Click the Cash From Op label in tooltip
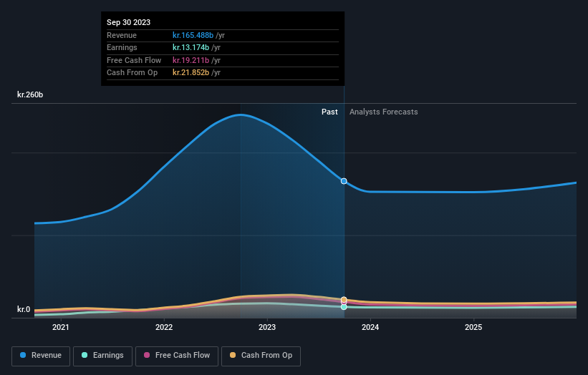The image size is (588, 375). click(132, 73)
